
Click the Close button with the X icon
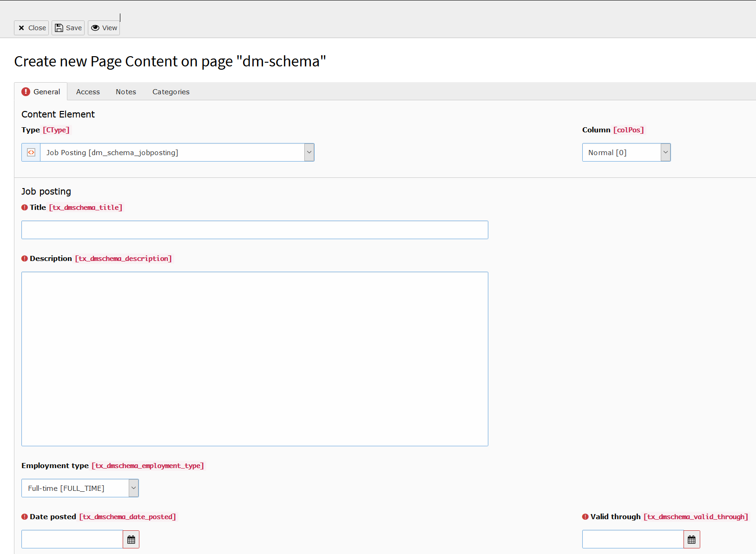(x=32, y=28)
